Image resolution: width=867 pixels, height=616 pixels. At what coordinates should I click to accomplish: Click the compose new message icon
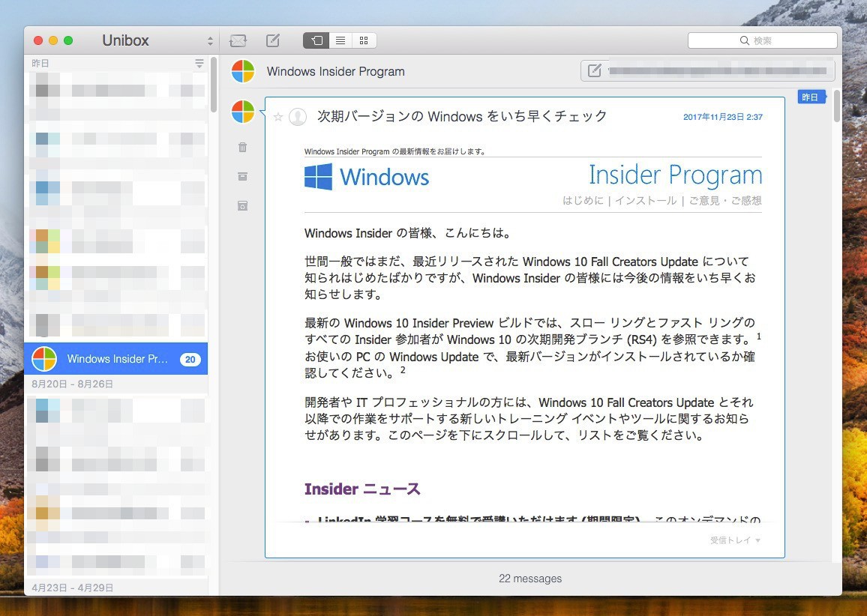pos(273,40)
